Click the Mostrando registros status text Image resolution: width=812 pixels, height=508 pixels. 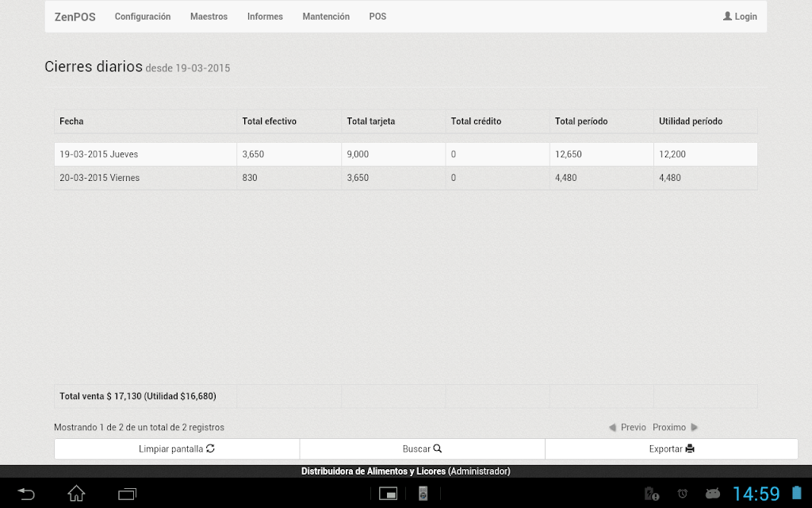(x=140, y=428)
